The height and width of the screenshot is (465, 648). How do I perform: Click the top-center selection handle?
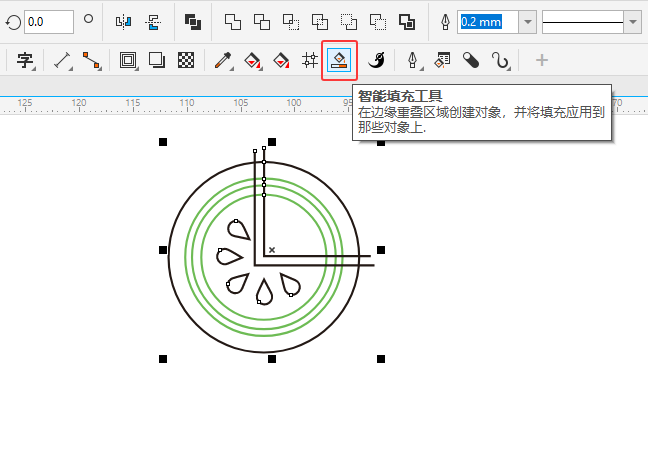[272, 142]
